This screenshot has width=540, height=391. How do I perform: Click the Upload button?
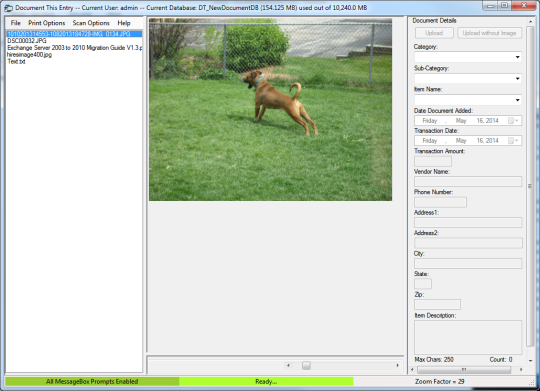(434, 33)
